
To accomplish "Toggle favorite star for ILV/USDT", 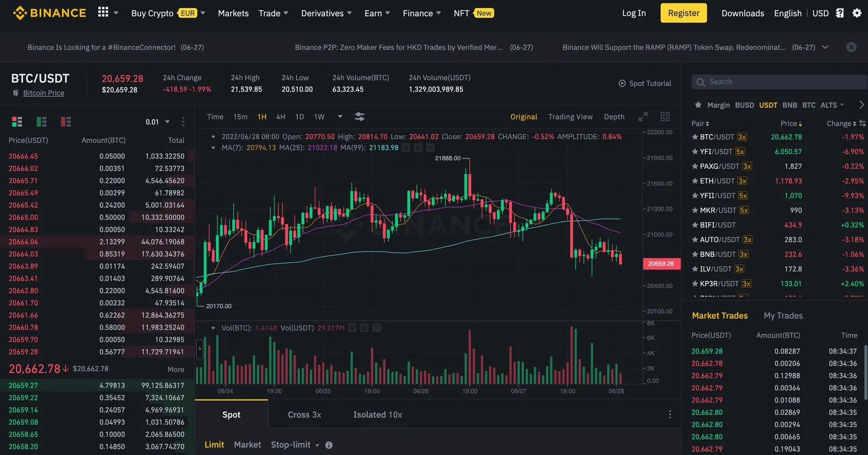I will (695, 269).
